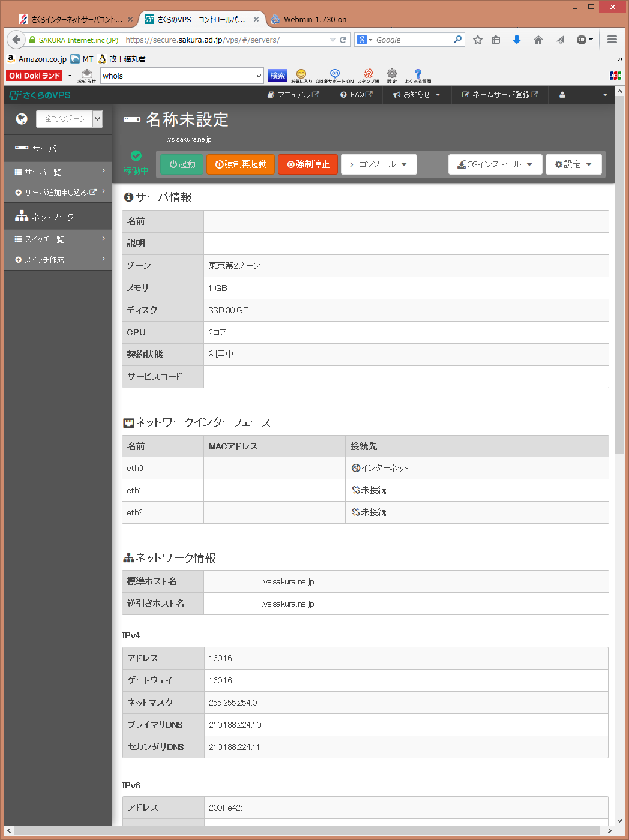Image resolution: width=629 pixels, height=840 pixels.
Task: Click the user account icon in header
Action: [x=562, y=95]
